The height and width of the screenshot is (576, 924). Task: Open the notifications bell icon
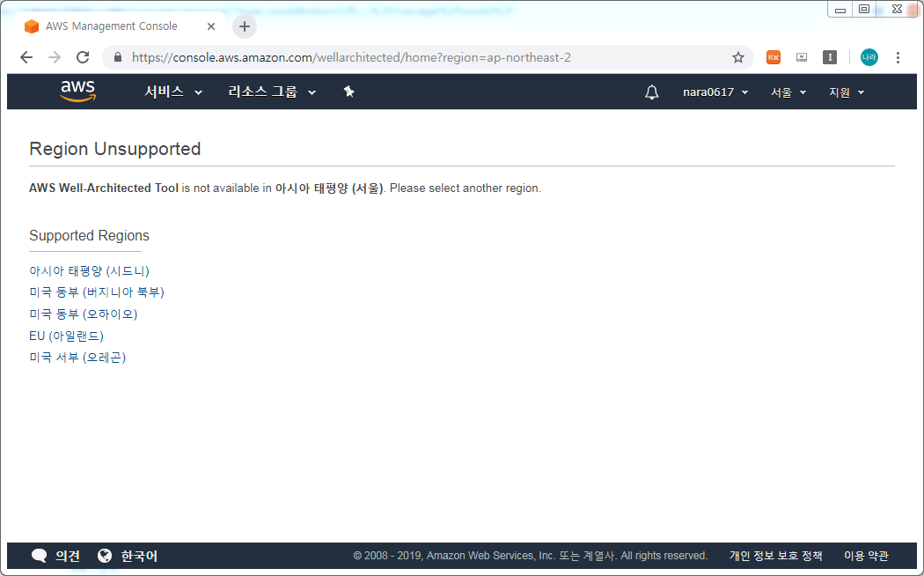coord(651,92)
